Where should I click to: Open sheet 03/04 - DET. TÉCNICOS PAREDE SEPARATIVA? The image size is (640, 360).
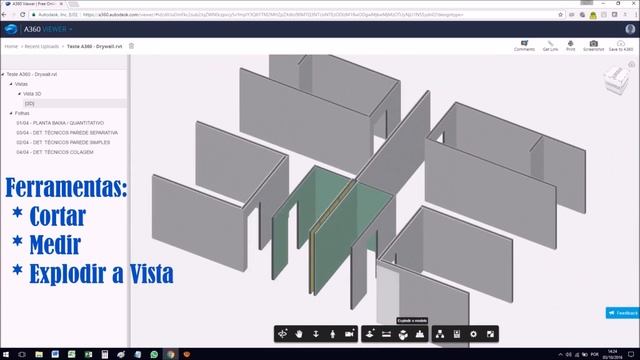[x=67, y=133]
